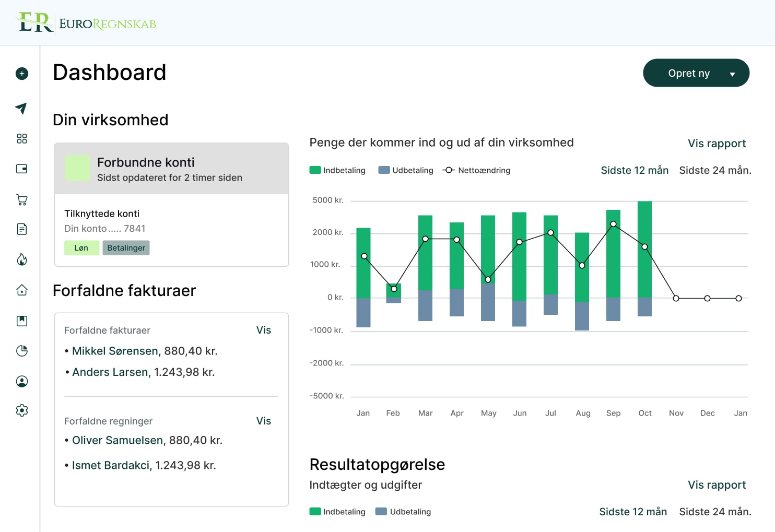This screenshot has height=532, width=775.
Task: Click the plus icon in the sidebar
Action: point(21,74)
